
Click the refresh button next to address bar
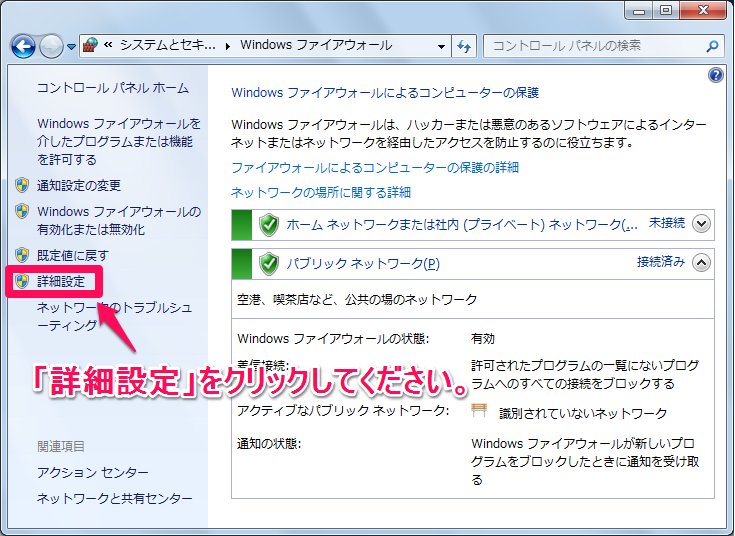[464, 46]
